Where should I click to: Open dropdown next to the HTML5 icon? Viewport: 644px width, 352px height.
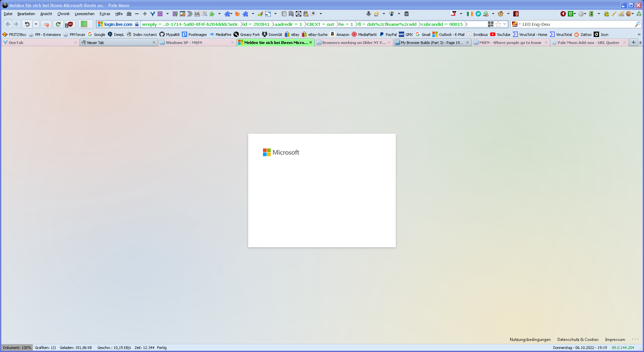pos(575,14)
